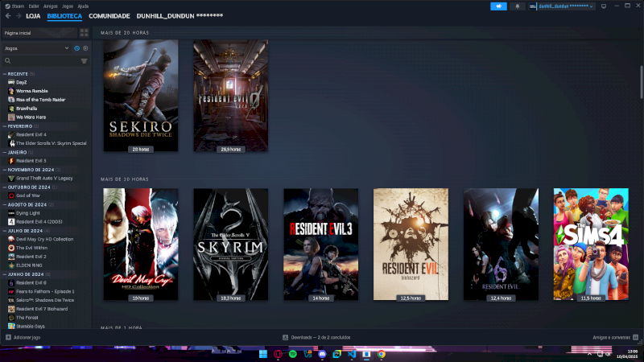Open collections grid view icon
The height and width of the screenshot is (362, 644).
coord(85,33)
